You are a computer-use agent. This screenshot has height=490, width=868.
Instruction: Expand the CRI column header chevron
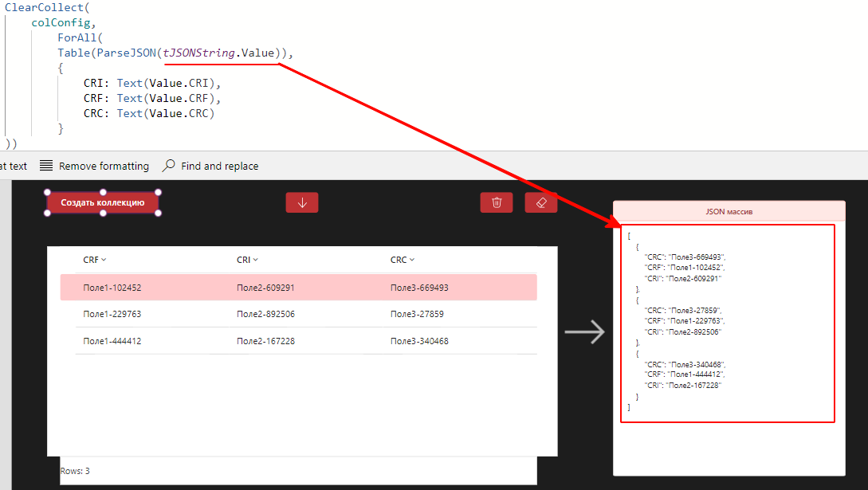[255, 260]
